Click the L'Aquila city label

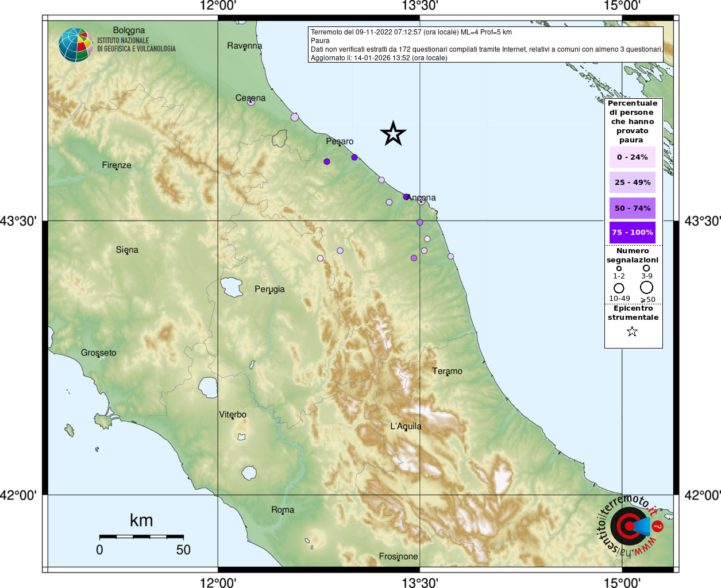point(406,426)
